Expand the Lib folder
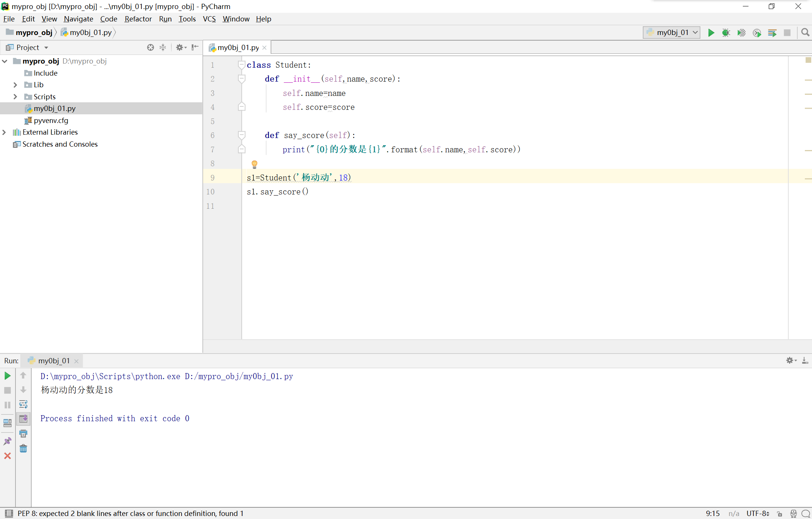This screenshot has height=519, width=812. coord(15,85)
